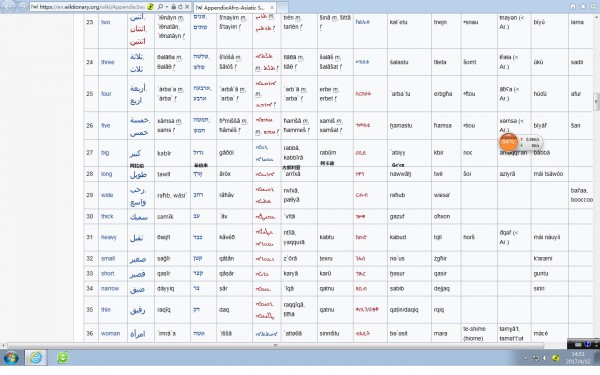Open the link 'wide' in row 29
Screen dimensions: 600x375
tap(107, 195)
